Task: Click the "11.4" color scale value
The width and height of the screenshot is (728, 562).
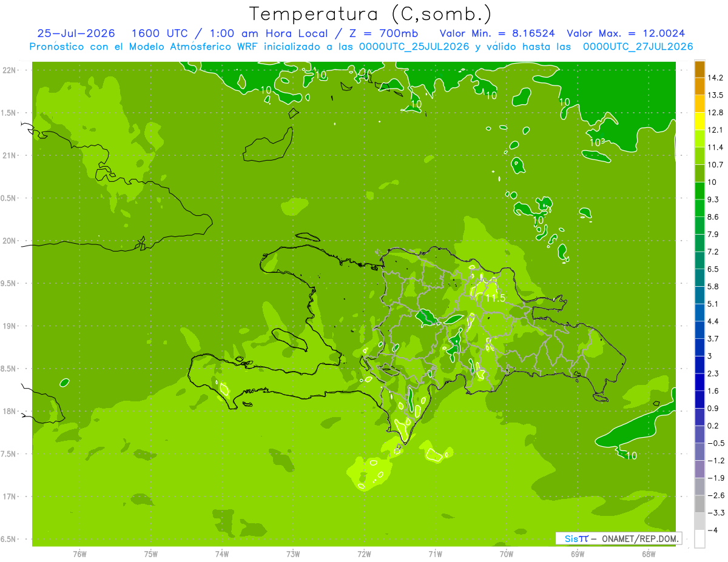Action: tap(716, 147)
